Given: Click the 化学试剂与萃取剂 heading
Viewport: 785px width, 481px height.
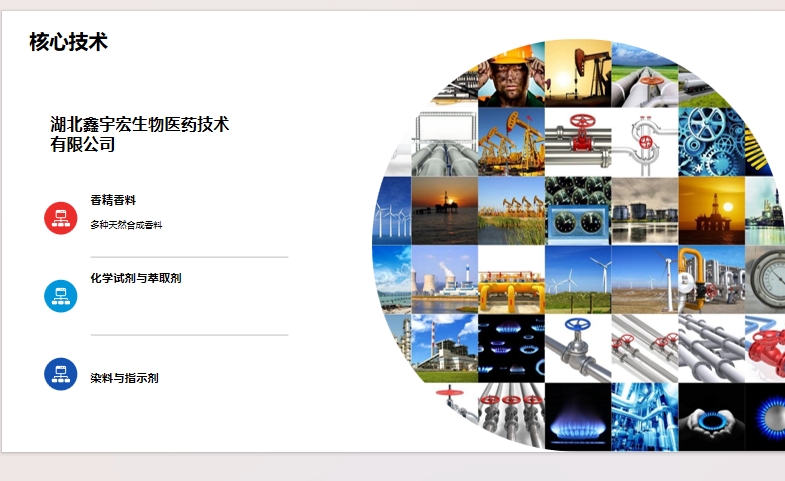Looking at the screenshot, I should coord(135,278).
